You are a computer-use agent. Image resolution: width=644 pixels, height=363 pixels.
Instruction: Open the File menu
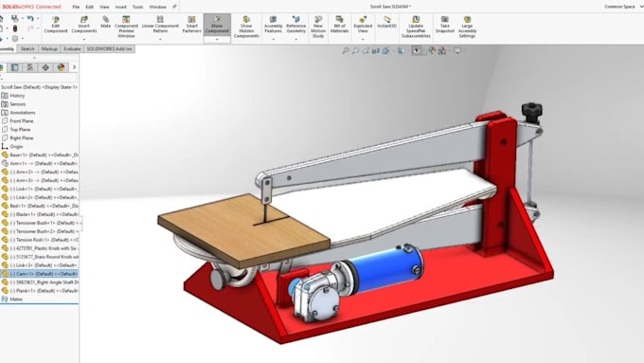coord(76,7)
